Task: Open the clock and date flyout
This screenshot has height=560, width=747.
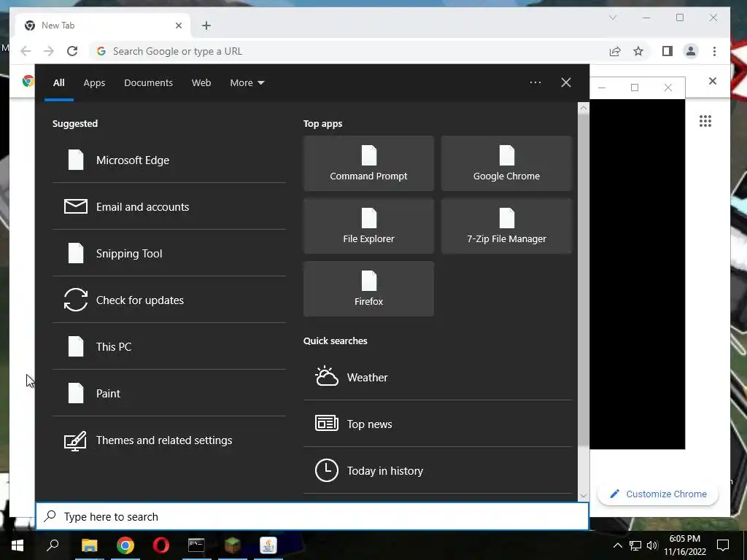Action: tap(685, 545)
